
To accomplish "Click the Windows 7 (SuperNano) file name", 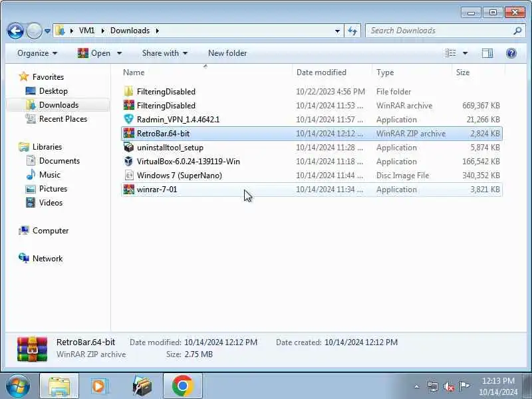I will coord(179,176).
